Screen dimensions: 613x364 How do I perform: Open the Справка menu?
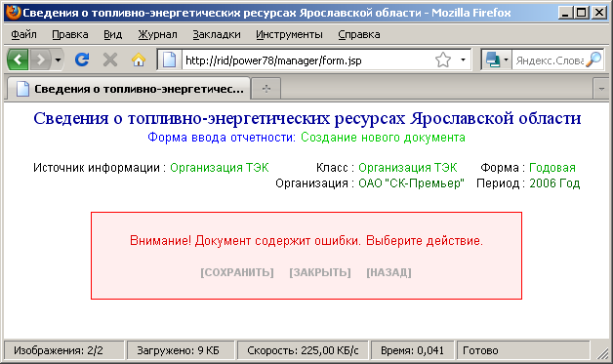[359, 34]
